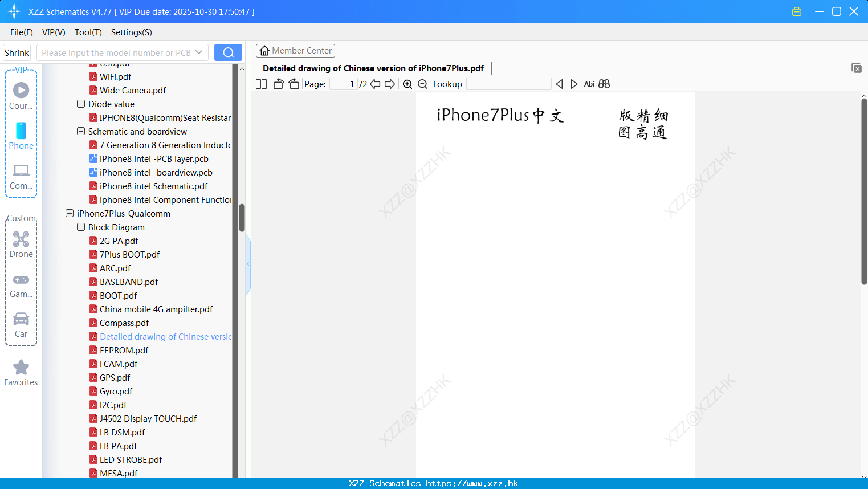Screen dimensions: 868x489
Task: Select the Phone category icon
Action: (21, 136)
